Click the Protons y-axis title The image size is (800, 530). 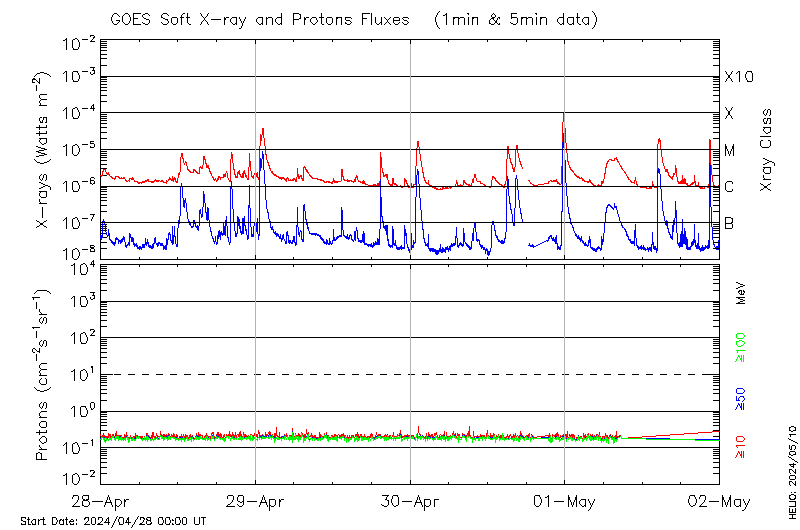(44, 375)
